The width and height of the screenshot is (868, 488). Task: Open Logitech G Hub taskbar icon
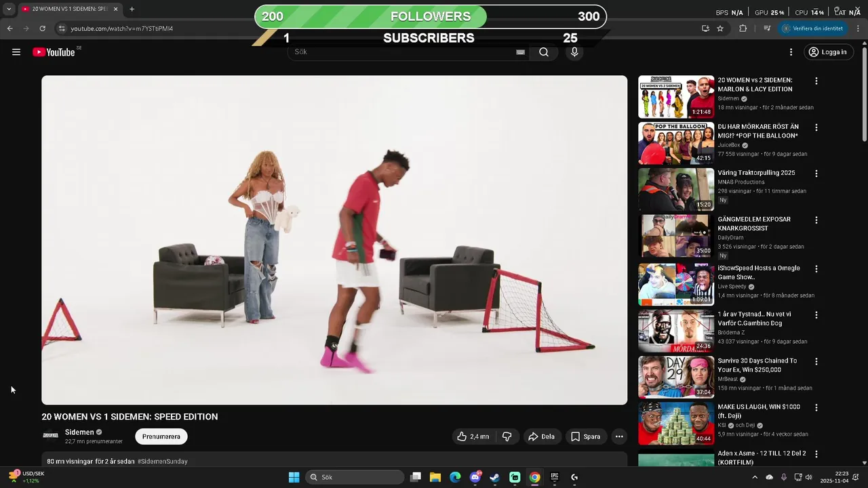tap(574, 477)
